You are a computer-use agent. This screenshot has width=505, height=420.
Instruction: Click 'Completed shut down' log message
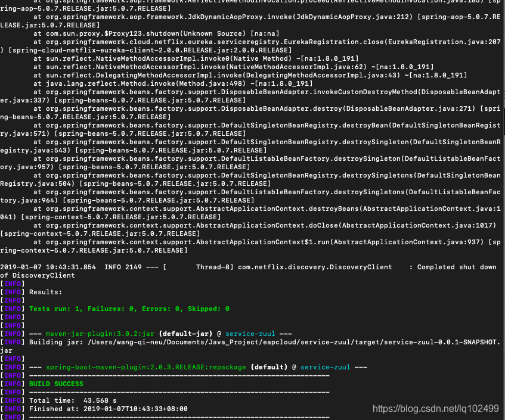(x=457, y=267)
